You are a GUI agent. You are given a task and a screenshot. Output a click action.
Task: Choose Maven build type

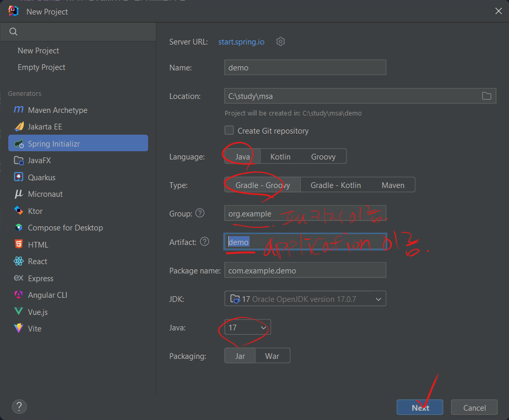pyautogui.click(x=393, y=185)
